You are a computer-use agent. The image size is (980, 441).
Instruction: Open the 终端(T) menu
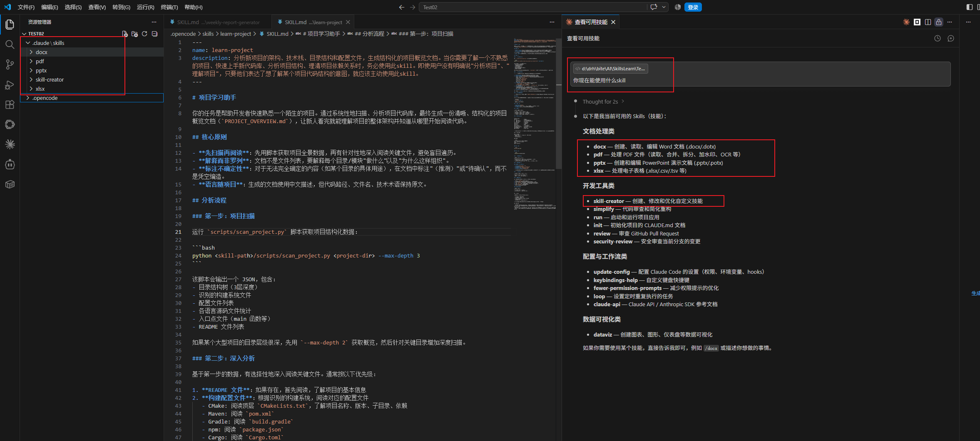click(x=169, y=7)
